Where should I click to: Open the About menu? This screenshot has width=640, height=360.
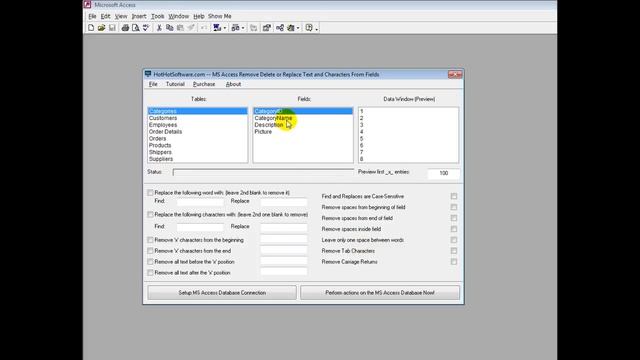point(233,84)
